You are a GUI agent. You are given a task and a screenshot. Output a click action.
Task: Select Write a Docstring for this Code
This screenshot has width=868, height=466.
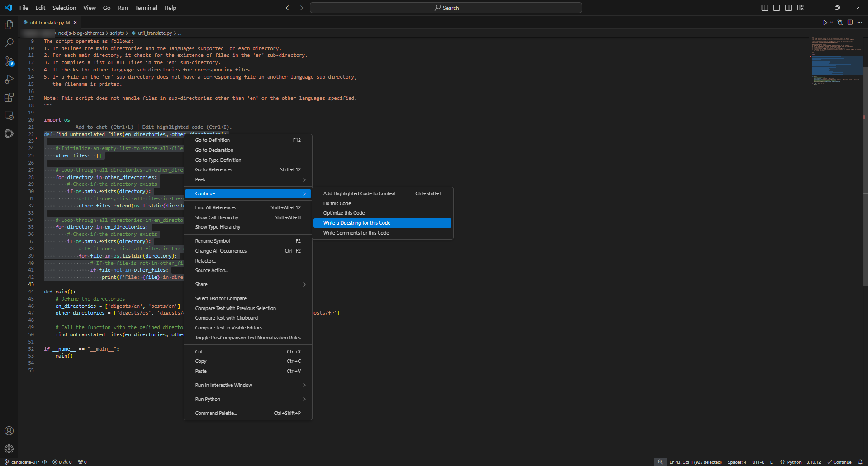[x=382, y=223]
